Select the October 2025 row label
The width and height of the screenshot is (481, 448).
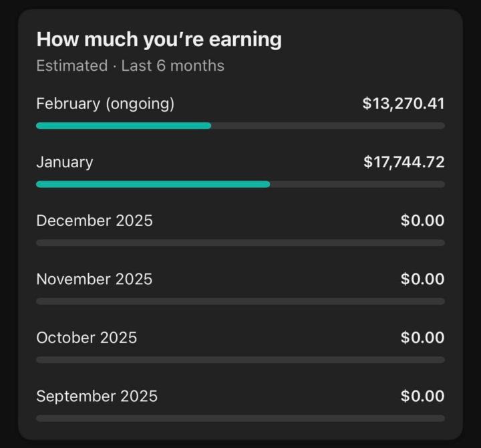point(86,338)
